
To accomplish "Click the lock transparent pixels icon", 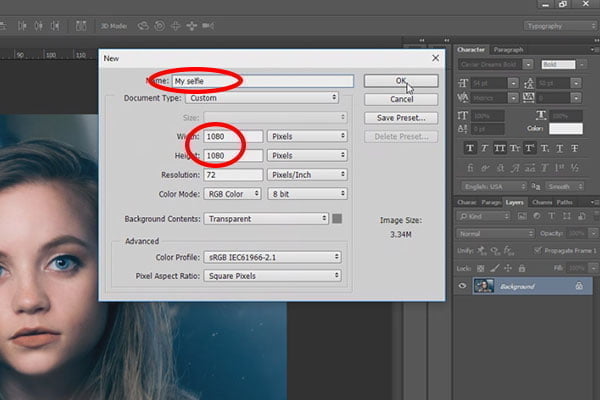I will point(481,268).
